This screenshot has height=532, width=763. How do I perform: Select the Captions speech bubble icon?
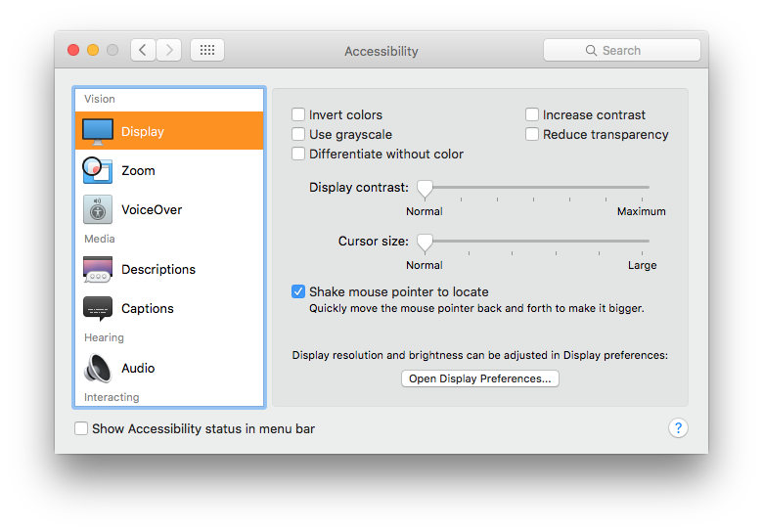(x=98, y=308)
